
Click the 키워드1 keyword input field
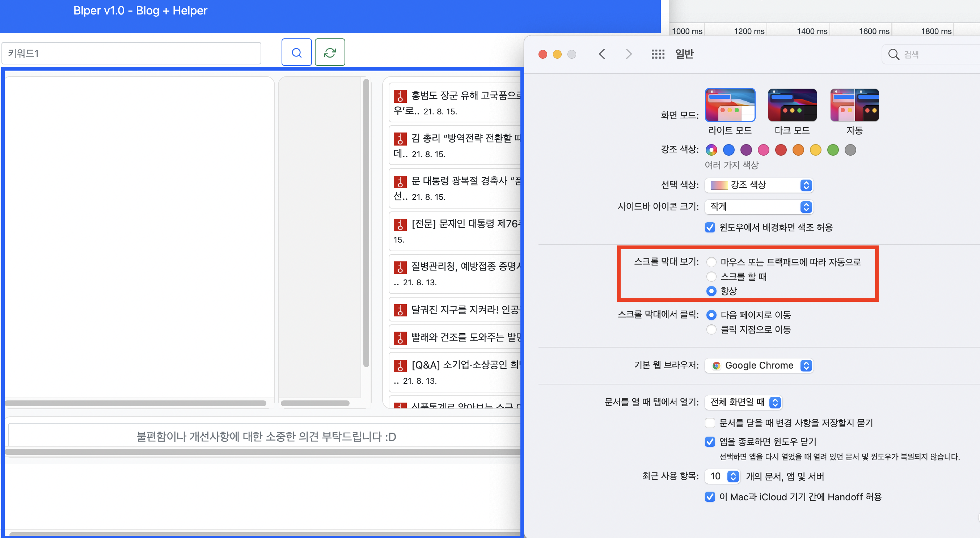[x=131, y=53]
